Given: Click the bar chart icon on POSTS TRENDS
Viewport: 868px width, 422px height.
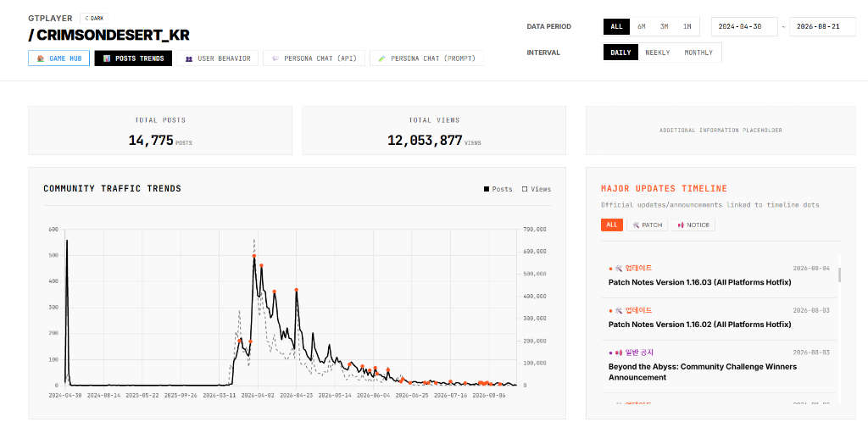Looking at the screenshot, I should pyautogui.click(x=106, y=58).
